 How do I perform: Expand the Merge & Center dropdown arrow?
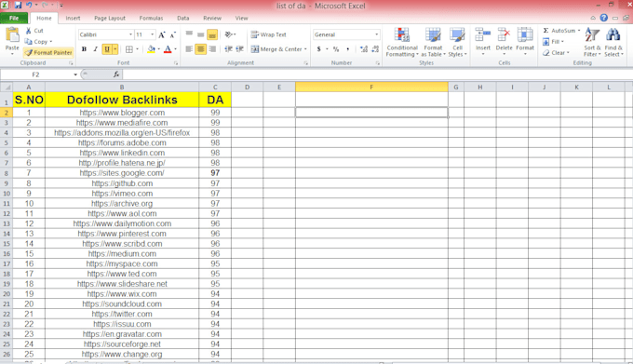click(305, 49)
